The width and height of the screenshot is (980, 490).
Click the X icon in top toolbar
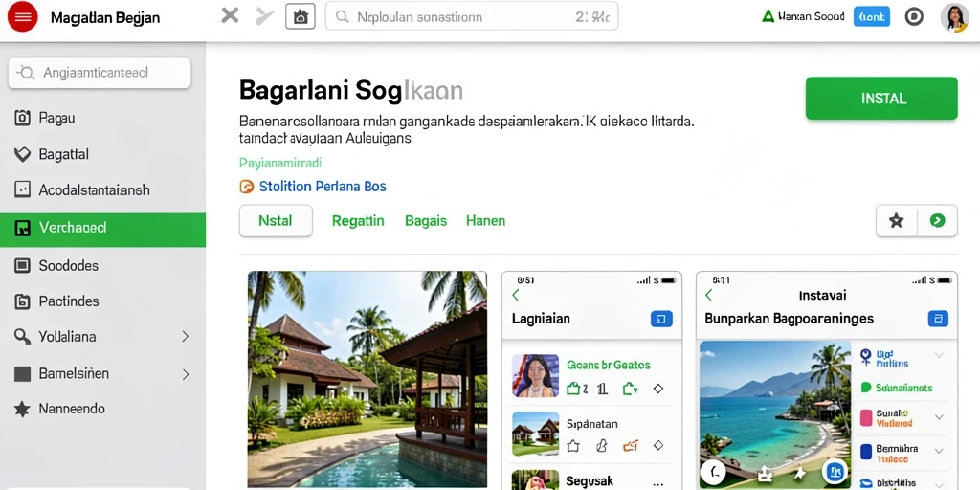click(x=230, y=15)
